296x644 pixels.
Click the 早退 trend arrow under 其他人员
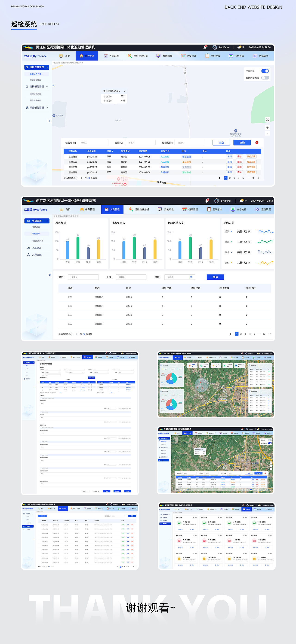point(231,242)
